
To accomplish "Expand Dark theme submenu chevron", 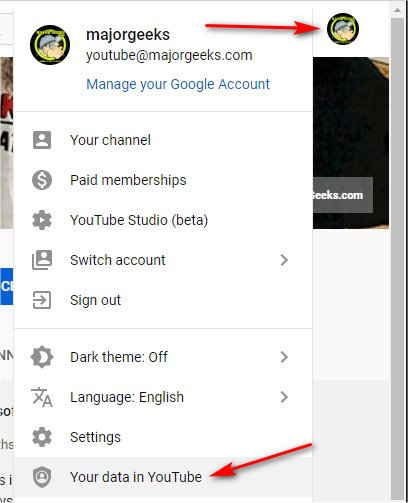I will coord(284,357).
